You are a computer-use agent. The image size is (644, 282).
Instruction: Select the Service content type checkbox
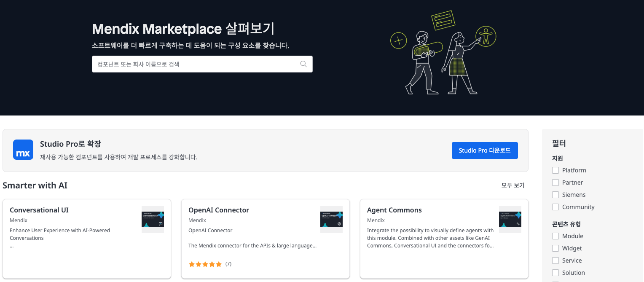555,261
